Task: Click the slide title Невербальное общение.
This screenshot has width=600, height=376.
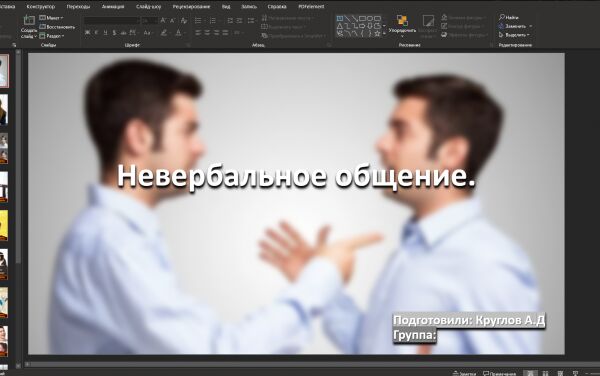Action: 296,176
